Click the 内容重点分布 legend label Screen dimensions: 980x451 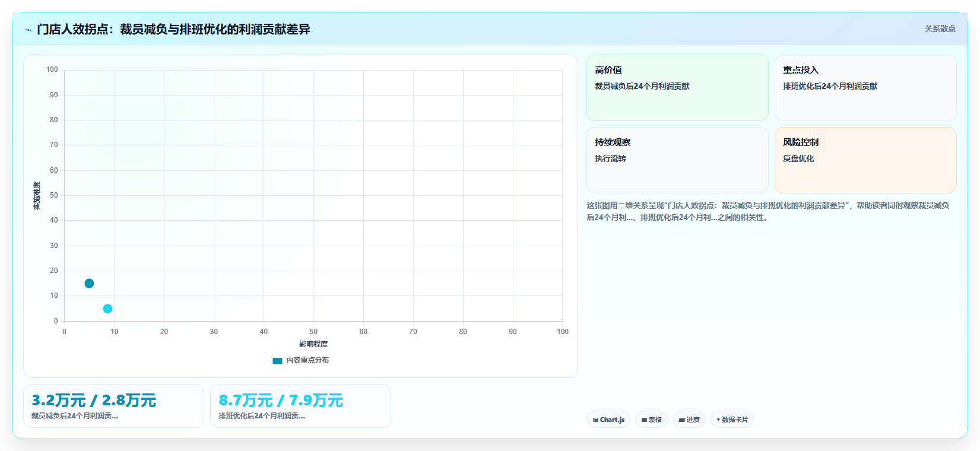click(307, 360)
